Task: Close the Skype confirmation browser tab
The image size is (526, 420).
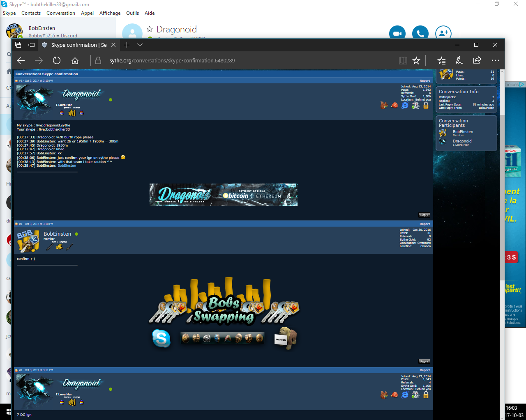Action: point(113,45)
